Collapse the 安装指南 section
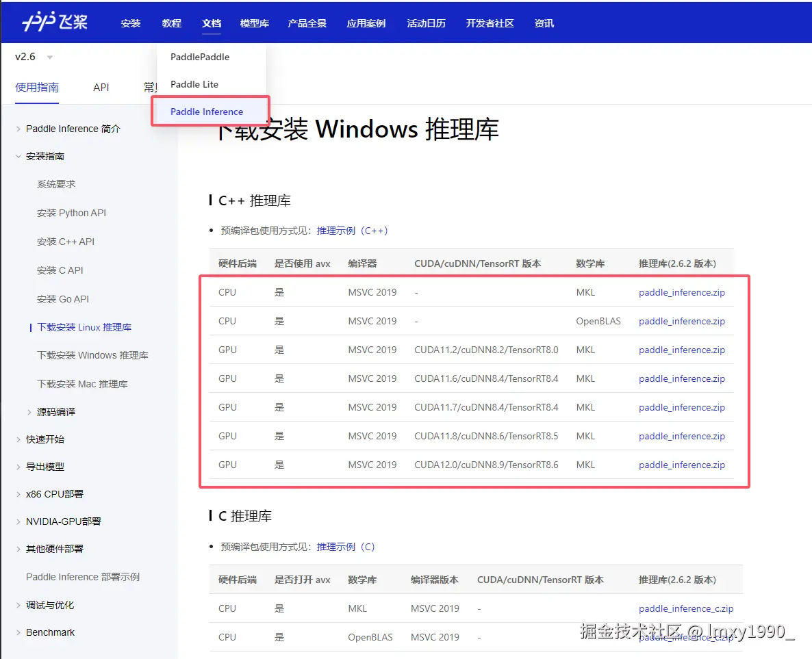 pyautogui.click(x=45, y=156)
